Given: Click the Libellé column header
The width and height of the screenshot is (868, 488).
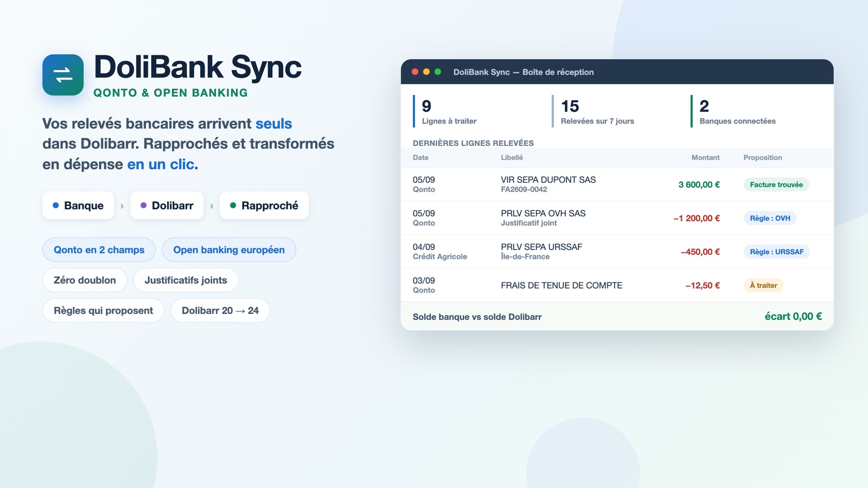Looking at the screenshot, I should click(512, 158).
